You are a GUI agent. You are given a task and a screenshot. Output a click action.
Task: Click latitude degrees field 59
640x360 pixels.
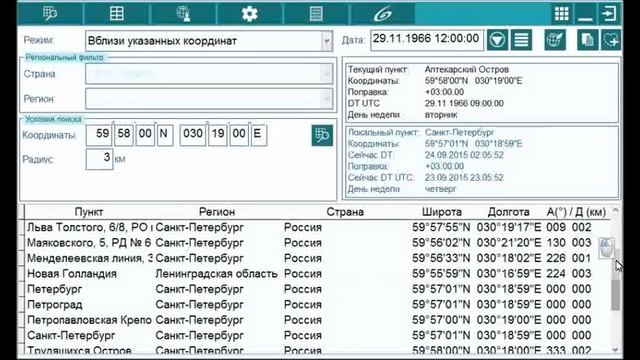[99, 135]
